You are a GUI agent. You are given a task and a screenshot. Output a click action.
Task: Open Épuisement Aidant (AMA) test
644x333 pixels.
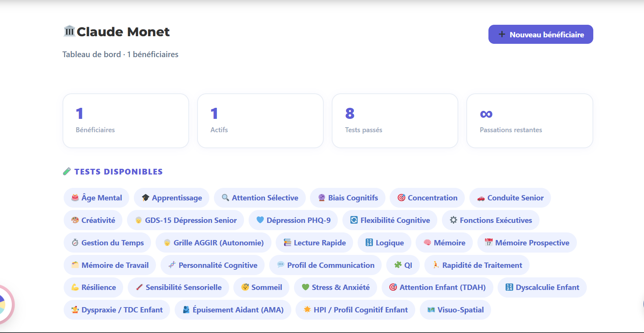(233, 310)
